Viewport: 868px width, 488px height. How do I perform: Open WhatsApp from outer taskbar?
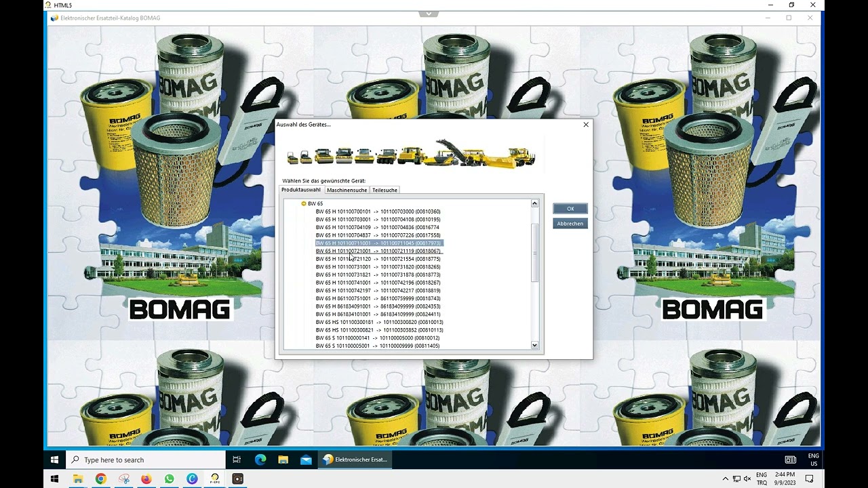point(169,479)
